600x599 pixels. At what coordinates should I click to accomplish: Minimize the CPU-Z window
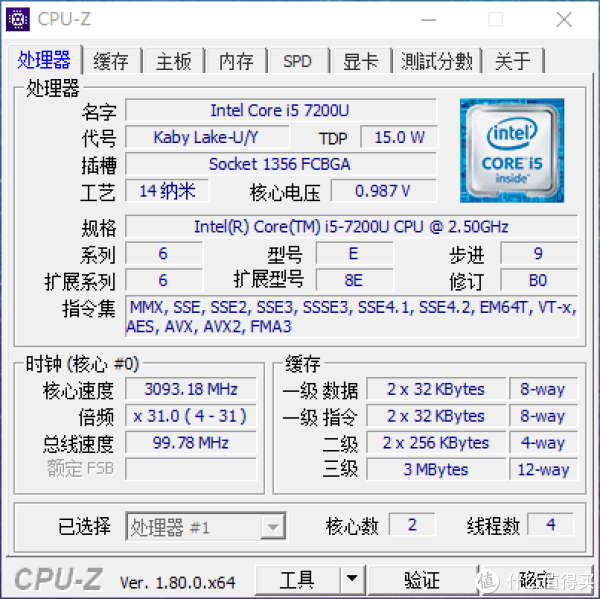click(429, 19)
